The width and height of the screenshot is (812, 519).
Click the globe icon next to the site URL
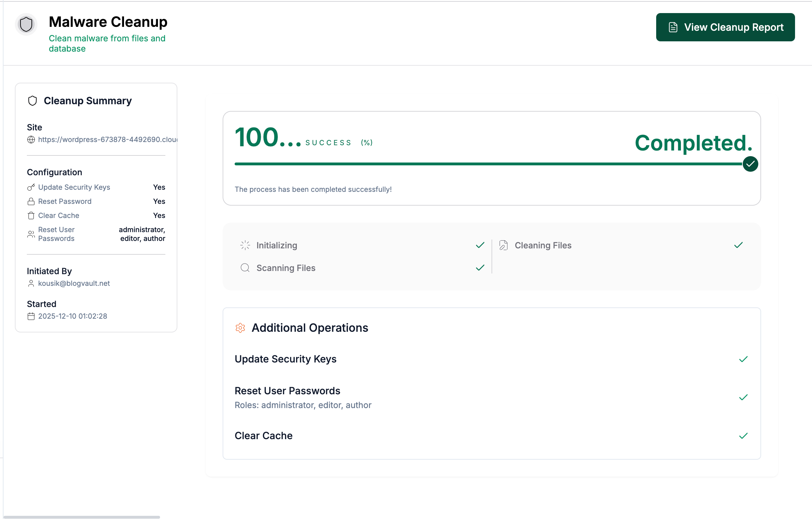point(31,140)
